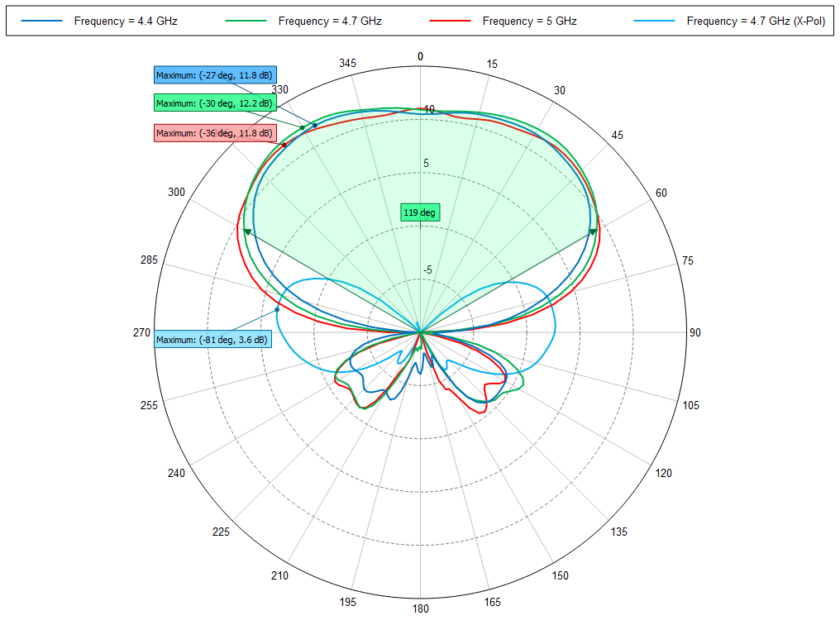Expand the Maximum: (-27 deg, 11.8 dB) callout
840x625 pixels.
213,74
